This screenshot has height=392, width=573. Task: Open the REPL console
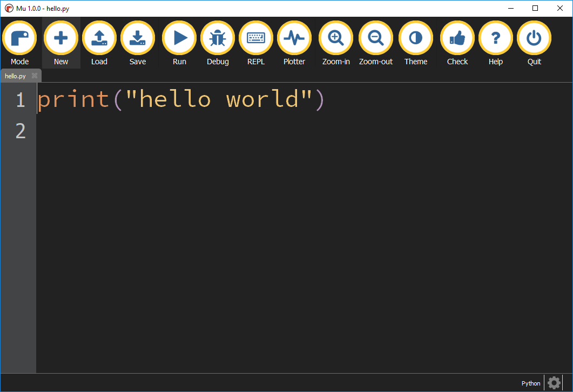pyautogui.click(x=255, y=37)
